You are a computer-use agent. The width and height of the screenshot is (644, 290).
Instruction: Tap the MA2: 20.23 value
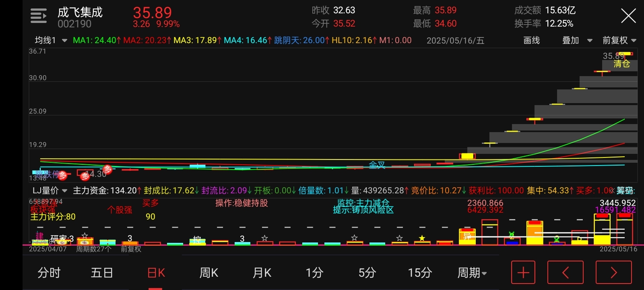[x=147, y=40]
